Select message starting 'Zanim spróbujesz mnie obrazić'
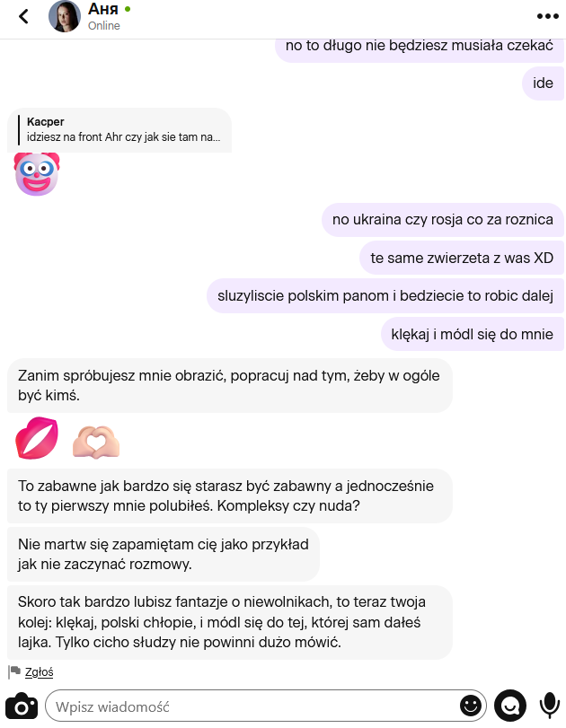Screen dimensions: 566x728 (x=230, y=385)
